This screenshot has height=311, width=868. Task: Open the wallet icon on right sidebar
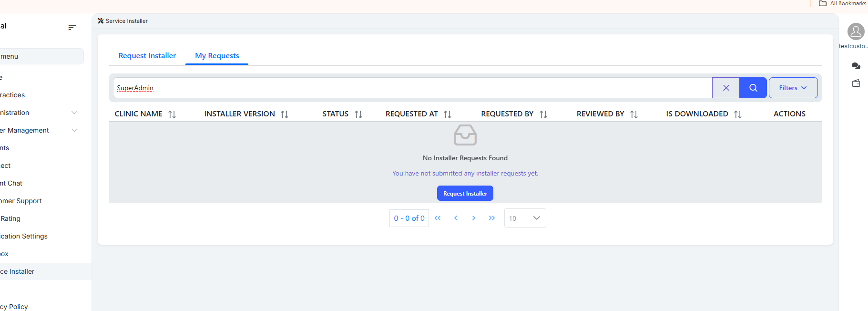[856, 83]
